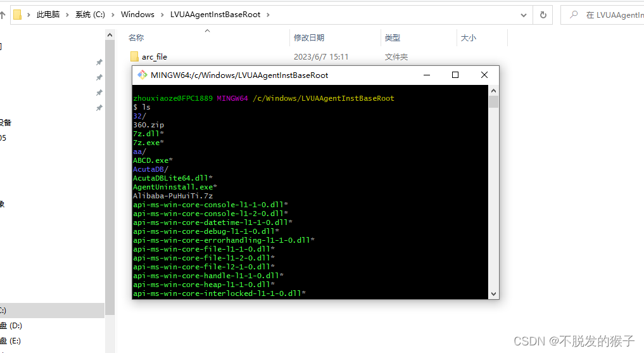This screenshot has width=644, height=353.
Task: Click 7z.exe in terminal listing
Action: (x=148, y=143)
